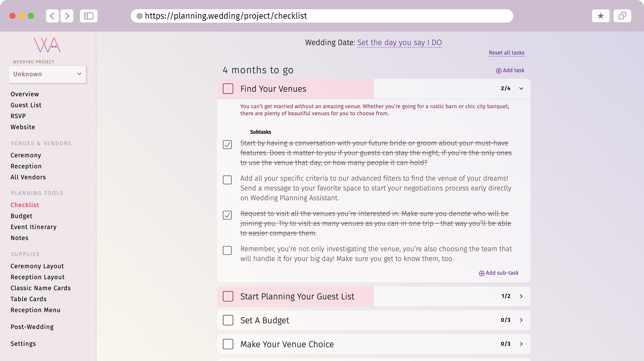Click the WA Wedding Project logo icon
This screenshot has height=361, width=644.
47,45
